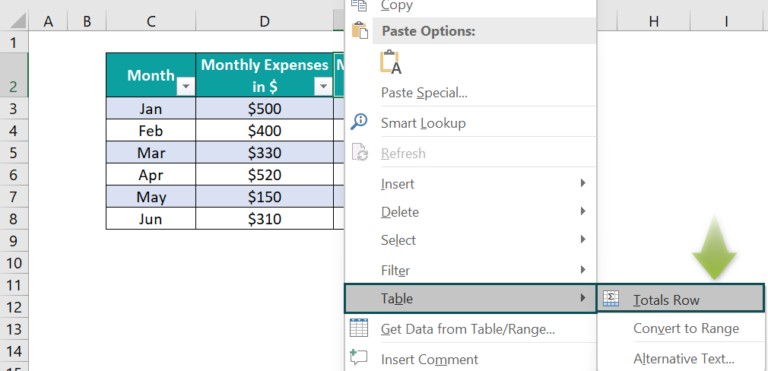Choose Get Data from Table/Range
The width and height of the screenshot is (768, 371).
pyautogui.click(x=470, y=328)
